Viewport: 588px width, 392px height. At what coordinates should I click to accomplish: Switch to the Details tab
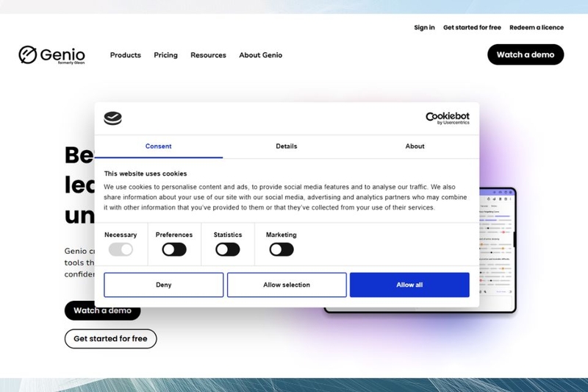point(287,146)
